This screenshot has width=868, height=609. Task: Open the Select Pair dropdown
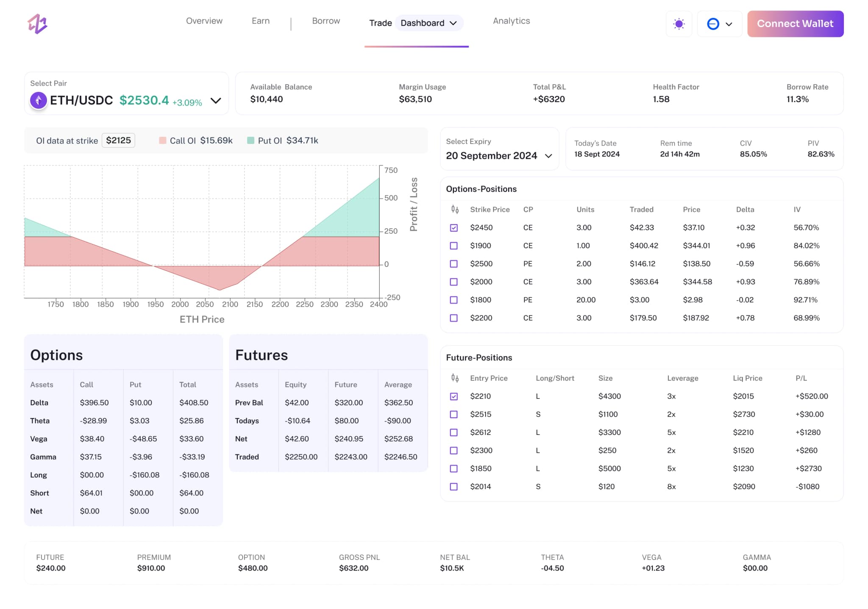click(216, 101)
